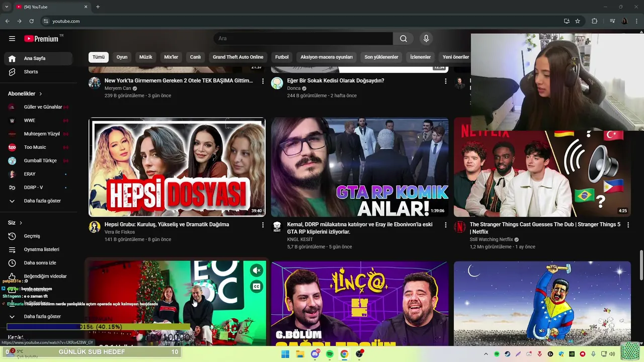Screen dimensions: 644x362
Task: Unmute the preview video speaker icon
Action: click(257, 270)
